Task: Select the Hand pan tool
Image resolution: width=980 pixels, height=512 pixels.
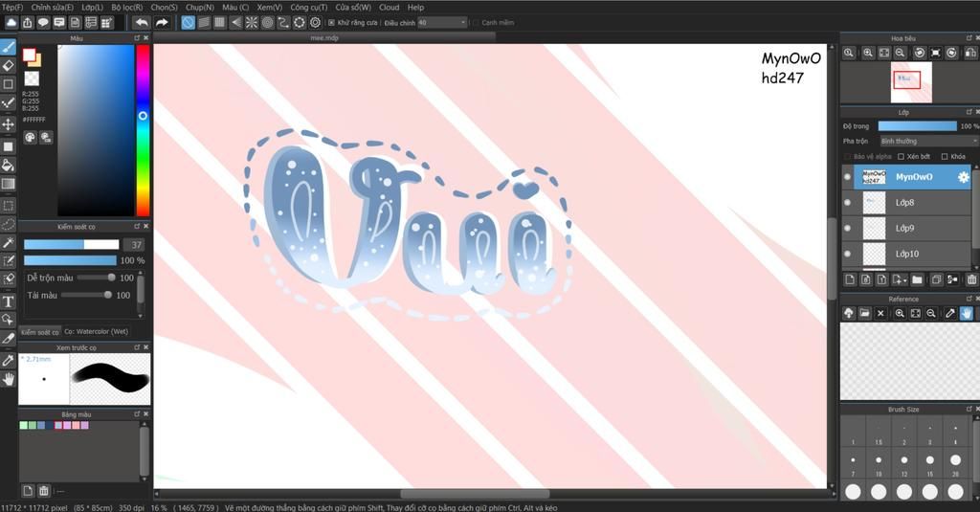Action: (8, 379)
